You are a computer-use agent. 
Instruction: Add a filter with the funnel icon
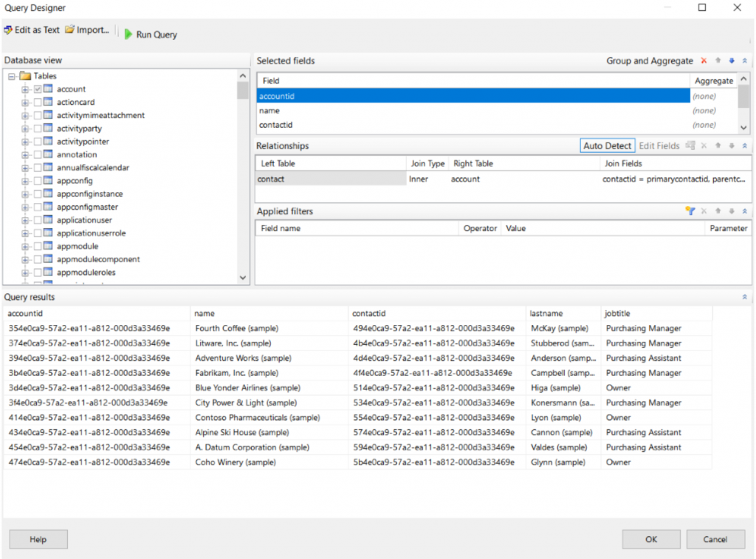coord(690,211)
